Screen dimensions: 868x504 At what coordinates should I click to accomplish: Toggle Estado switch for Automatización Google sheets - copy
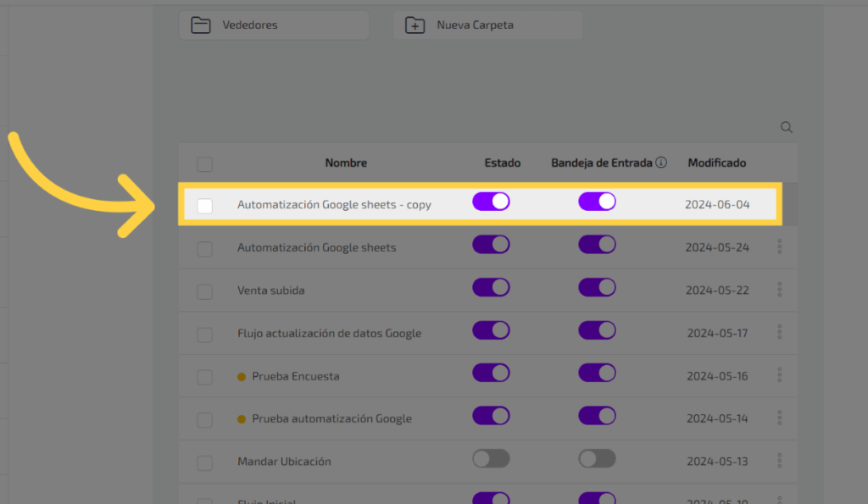[x=491, y=202]
